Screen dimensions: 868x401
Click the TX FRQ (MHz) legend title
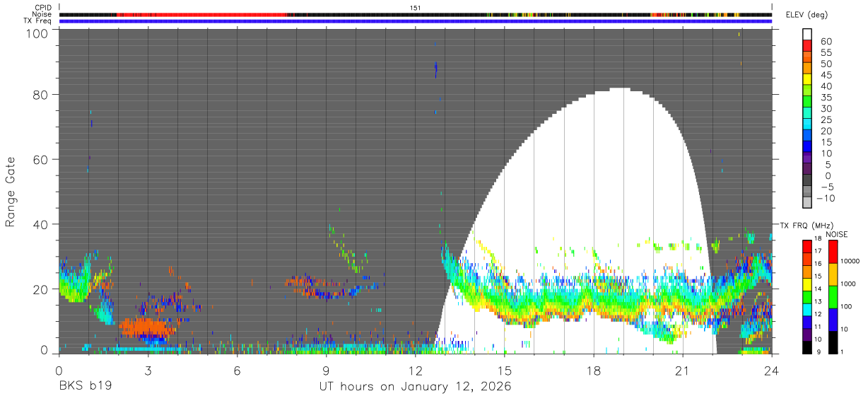pyautogui.click(x=807, y=226)
